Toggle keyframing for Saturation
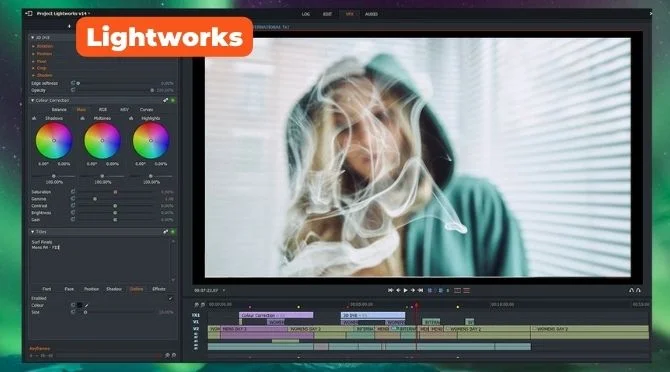Viewport: 670px width, 372px height. (x=73, y=192)
